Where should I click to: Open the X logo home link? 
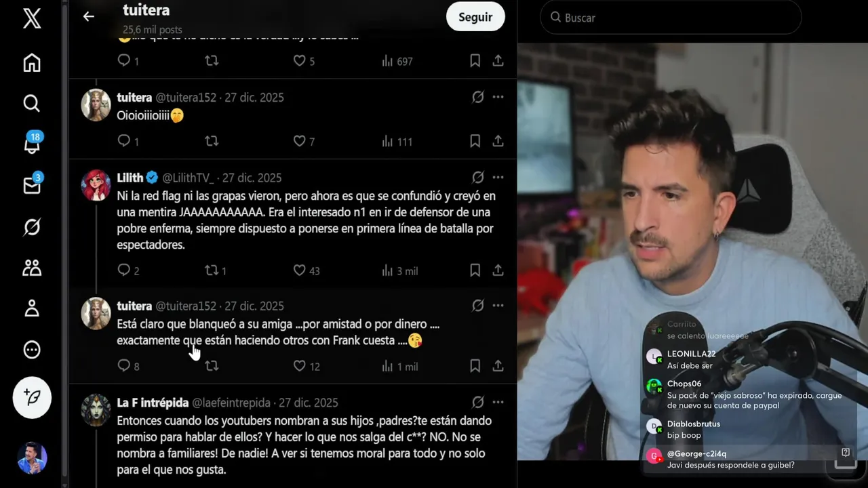32,18
